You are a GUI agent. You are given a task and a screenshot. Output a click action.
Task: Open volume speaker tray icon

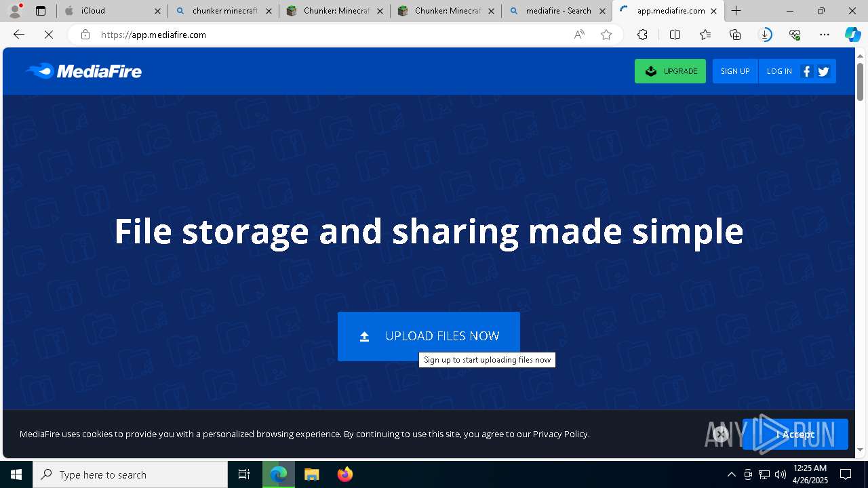pos(780,474)
